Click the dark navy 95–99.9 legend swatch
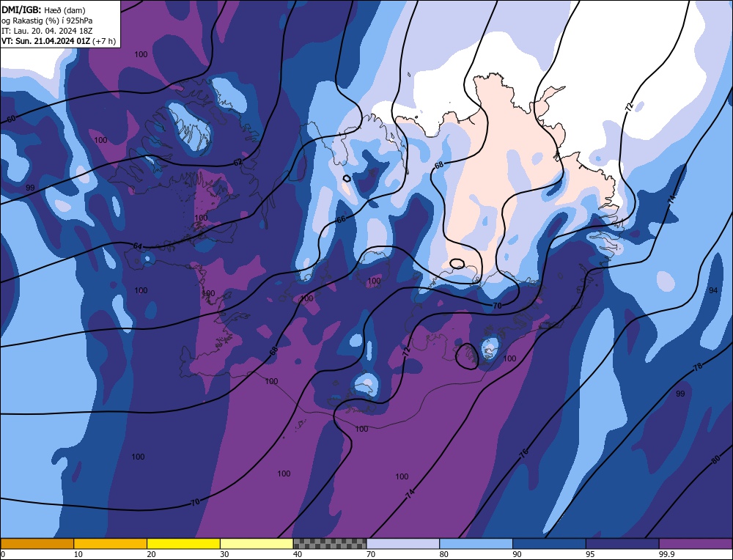Viewport: 733px width, 560px height. coord(622,543)
